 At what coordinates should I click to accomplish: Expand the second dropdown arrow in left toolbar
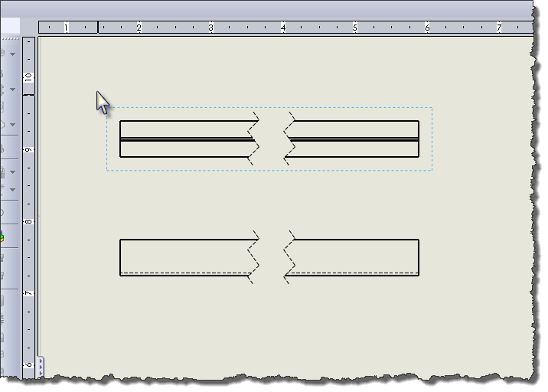(13, 90)
